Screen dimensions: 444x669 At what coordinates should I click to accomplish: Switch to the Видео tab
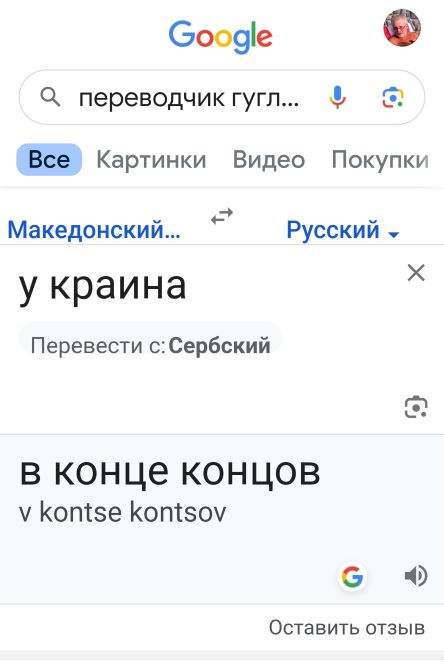tap(269, 160)
